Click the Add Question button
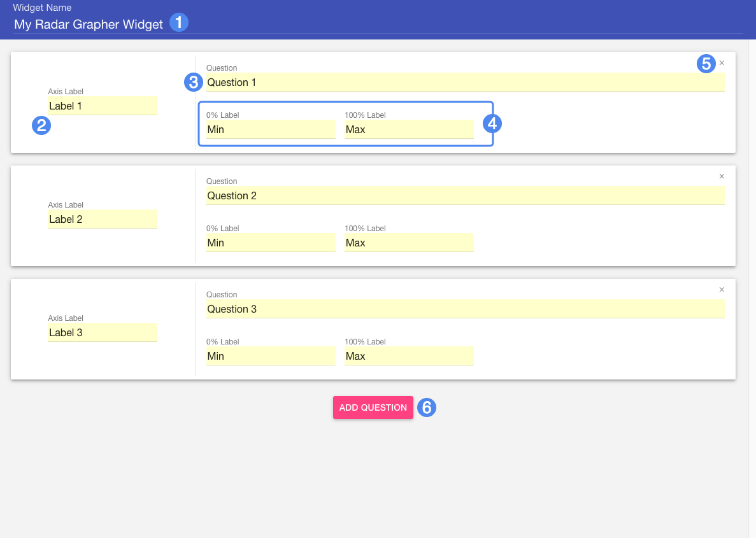Image resolution: width=756 pixels, height=538 pixels. [373, 407]
